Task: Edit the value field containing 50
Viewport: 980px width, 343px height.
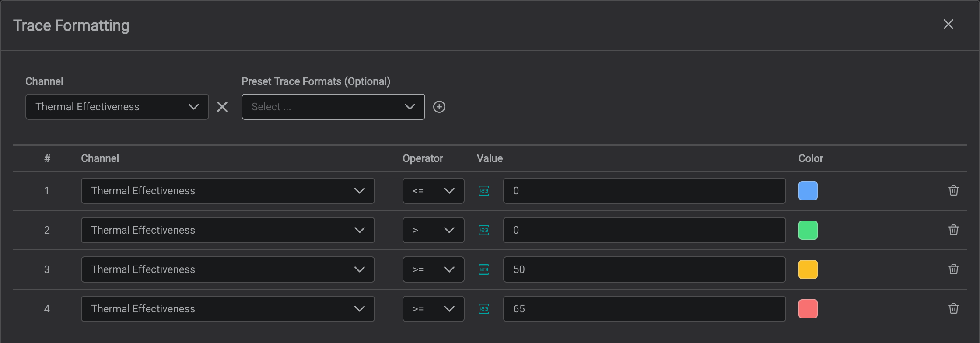Action: tap(644, 269)
